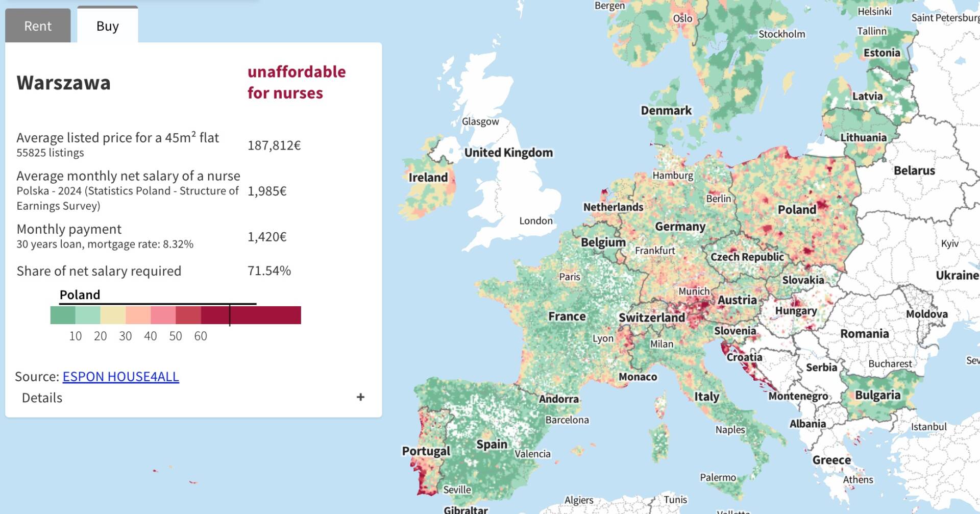The height and width of the screenshot is (514, 980).
Task: Switch to the Rent tab
Action: [38, 26]
